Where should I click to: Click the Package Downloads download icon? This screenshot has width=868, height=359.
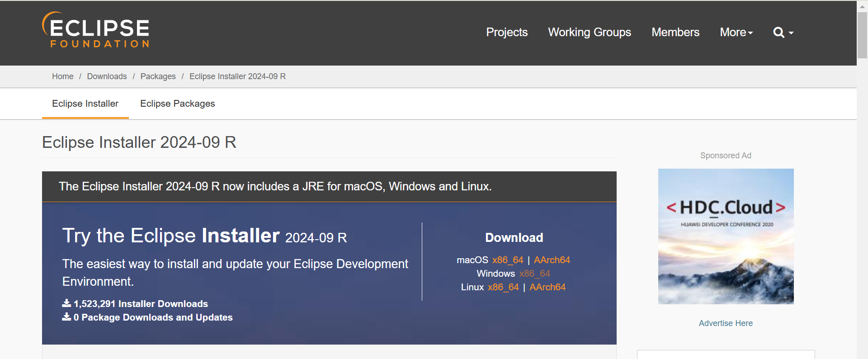(66, 317)
